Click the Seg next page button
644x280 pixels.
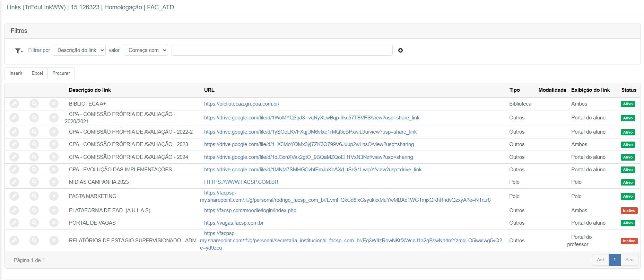(629, 260)
